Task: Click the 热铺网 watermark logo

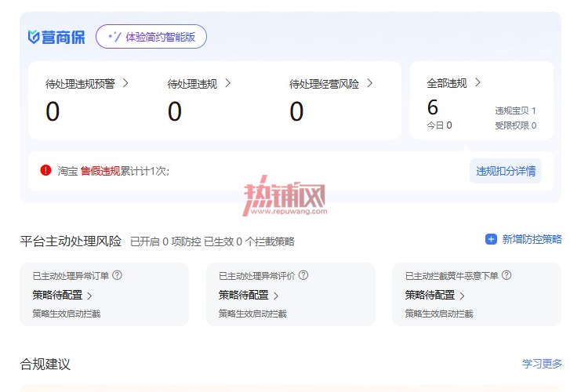Action: (285, 196)
